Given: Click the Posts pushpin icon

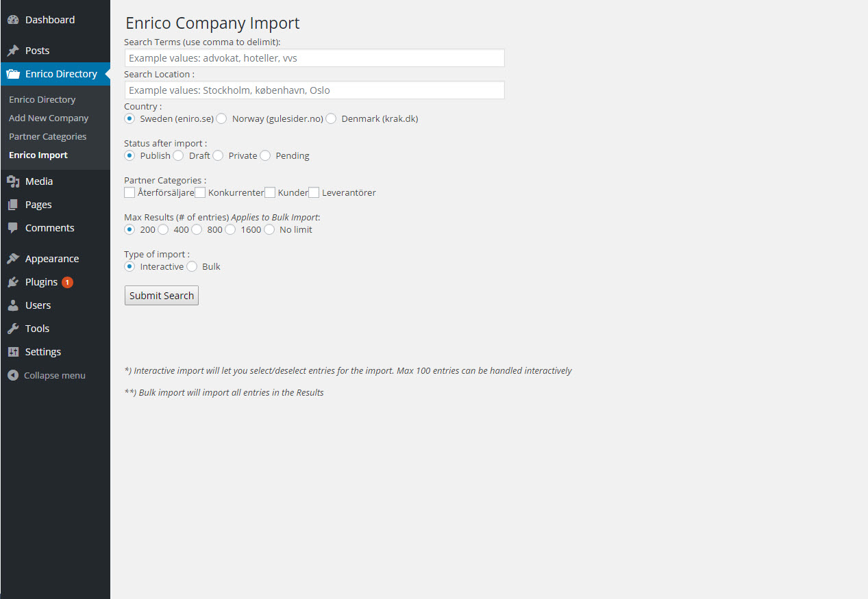Looking at the screenshot, I should coord(13,51).
